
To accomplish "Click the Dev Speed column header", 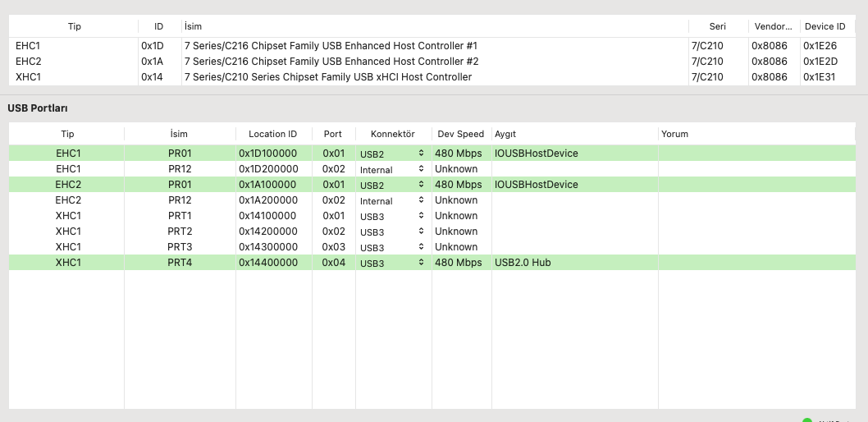I will 460,134.
